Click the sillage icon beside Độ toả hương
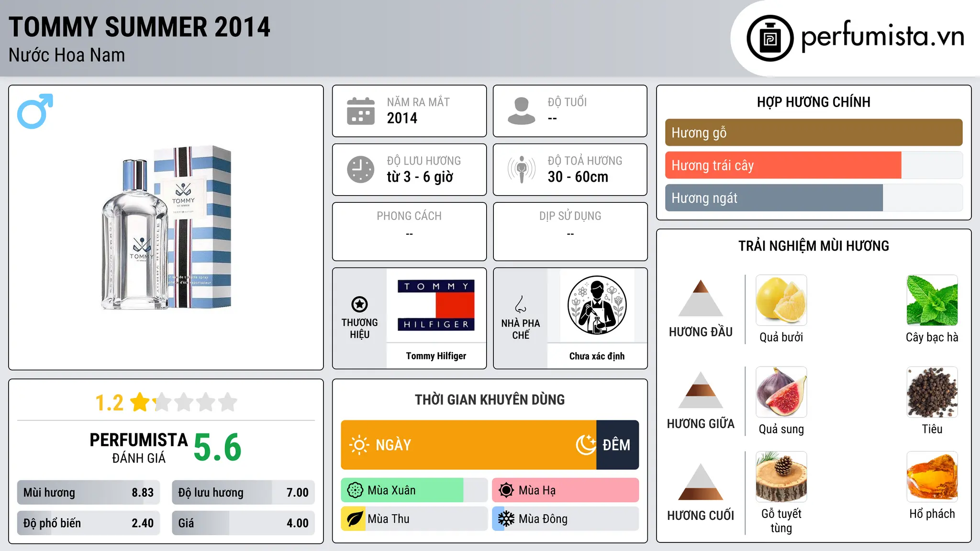980x551 pixels. 522,169
